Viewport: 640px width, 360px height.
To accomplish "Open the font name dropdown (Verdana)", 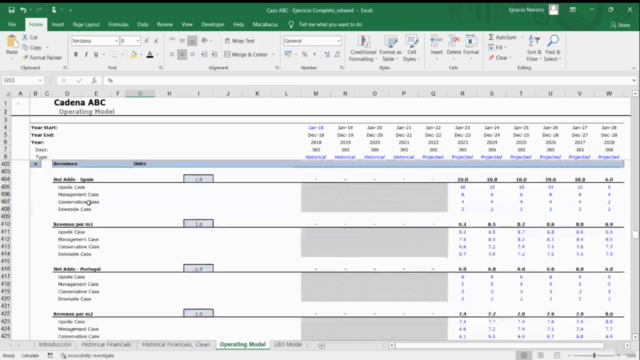I will coord(116,41).
